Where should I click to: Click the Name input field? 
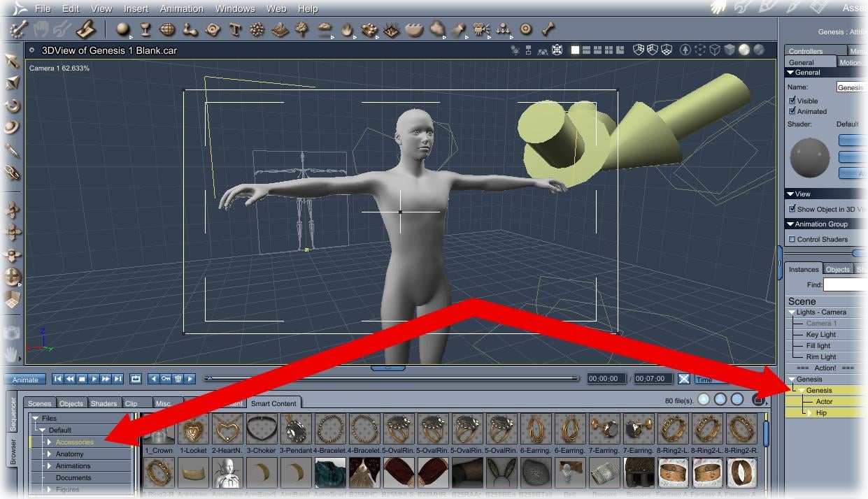pos(852,87)
